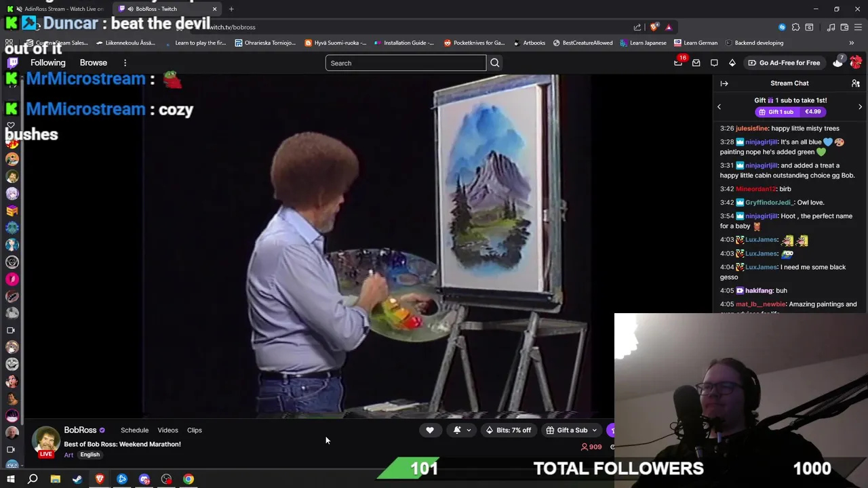Open browser extensions puzzle icon
The width and height of the screenshot is (868, 488).
tap(796, 27)
